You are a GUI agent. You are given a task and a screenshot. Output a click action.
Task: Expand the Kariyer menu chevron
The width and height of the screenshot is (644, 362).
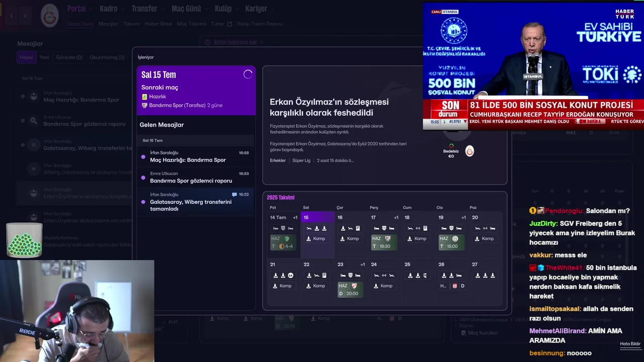coord(273,9)
